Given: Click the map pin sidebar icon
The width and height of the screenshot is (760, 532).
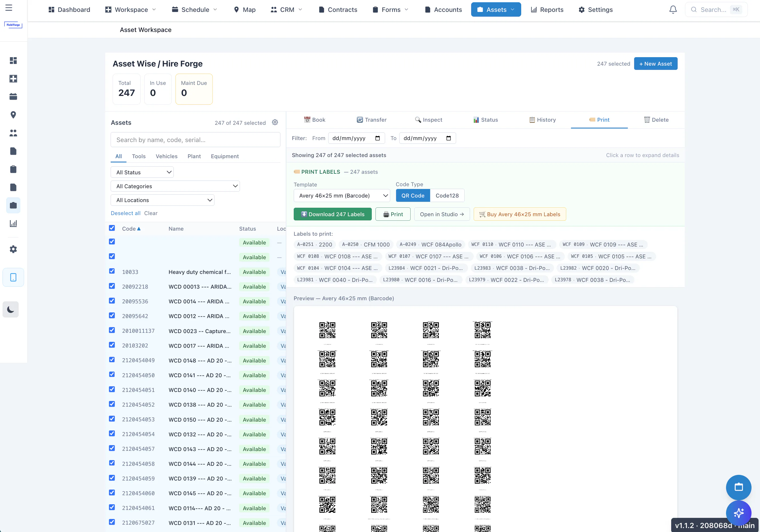Looking at the screenshot, I should click(x=13, y=115).
